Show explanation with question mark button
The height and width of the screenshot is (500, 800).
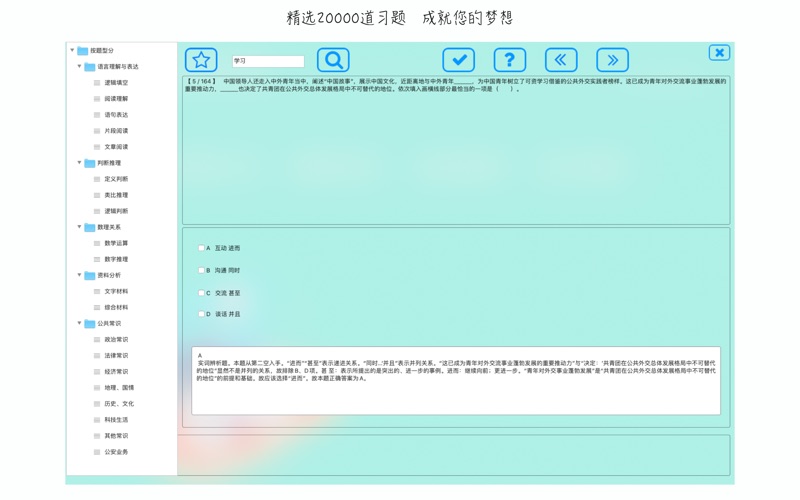coord(510,60)
